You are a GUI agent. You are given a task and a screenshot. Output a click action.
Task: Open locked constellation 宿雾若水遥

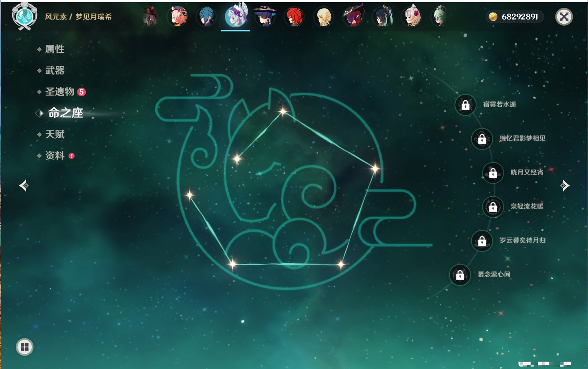465,105
